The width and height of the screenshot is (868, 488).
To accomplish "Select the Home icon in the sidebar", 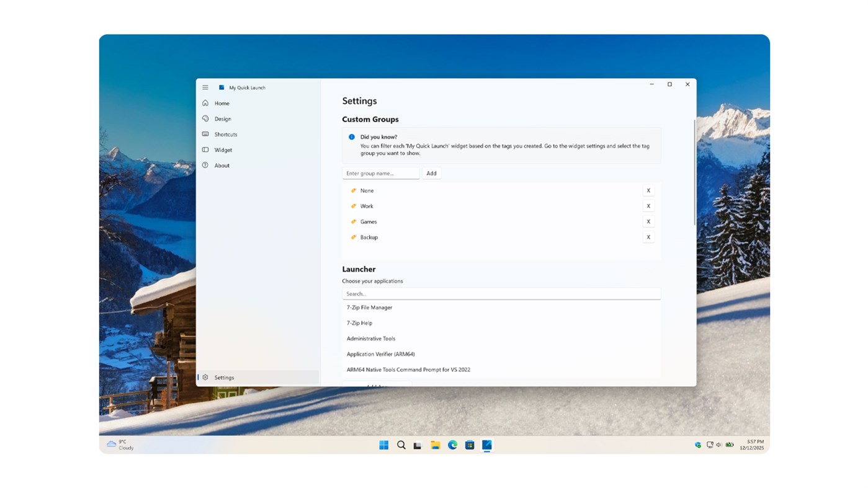I will pyautogui.click(x=205, y=103).
